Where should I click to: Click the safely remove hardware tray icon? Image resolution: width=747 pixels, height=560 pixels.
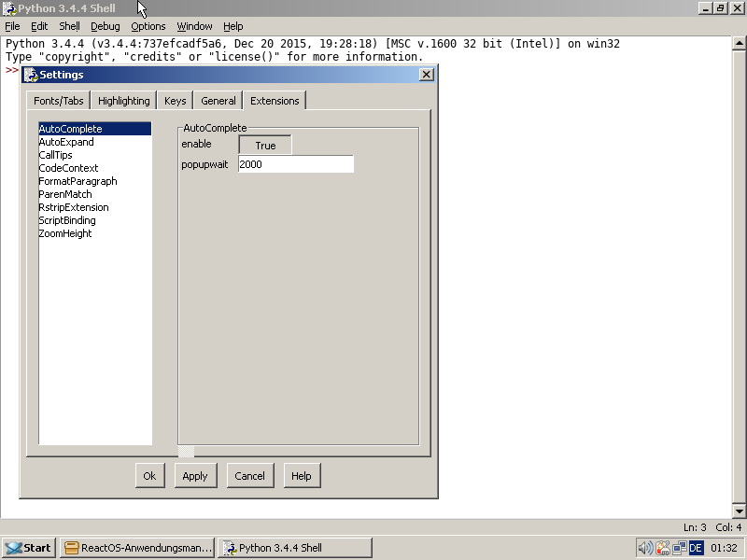pos(663,548)
